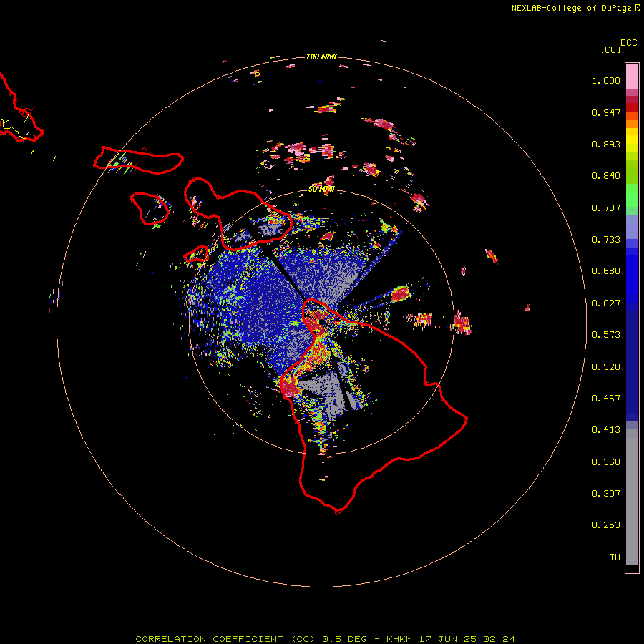The image size is (644, 644).
Task: Click the 0.680 scale label
Action: (606, 271)
